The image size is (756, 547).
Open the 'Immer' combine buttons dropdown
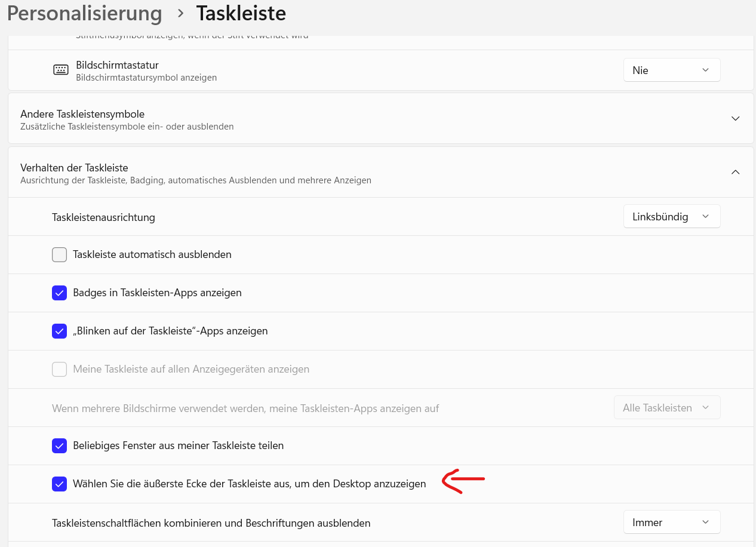coord(672,522)
